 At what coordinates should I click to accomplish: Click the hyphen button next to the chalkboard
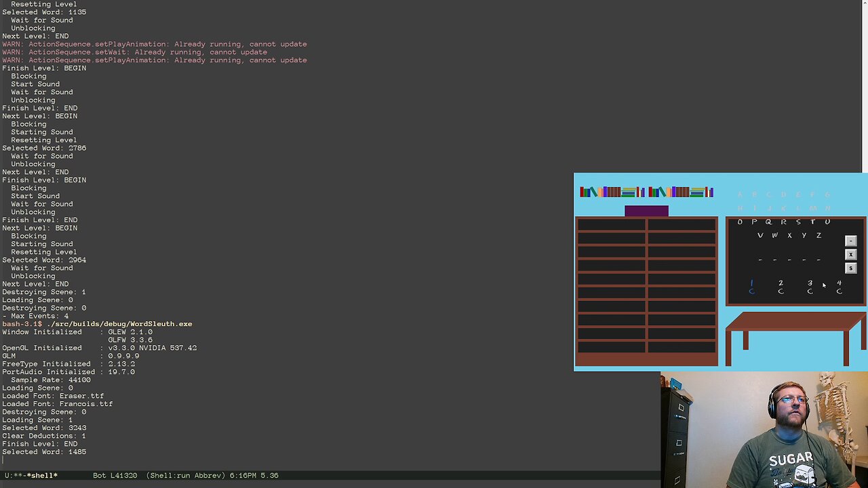click(851, 241)
